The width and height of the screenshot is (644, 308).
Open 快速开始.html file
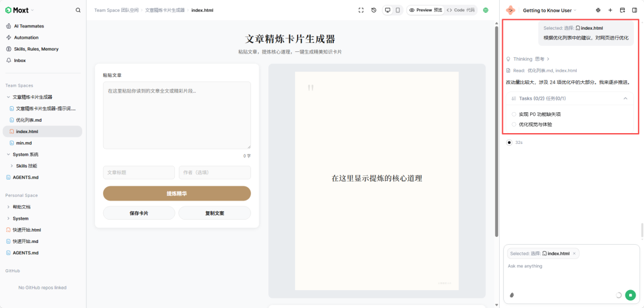[27, 230]
